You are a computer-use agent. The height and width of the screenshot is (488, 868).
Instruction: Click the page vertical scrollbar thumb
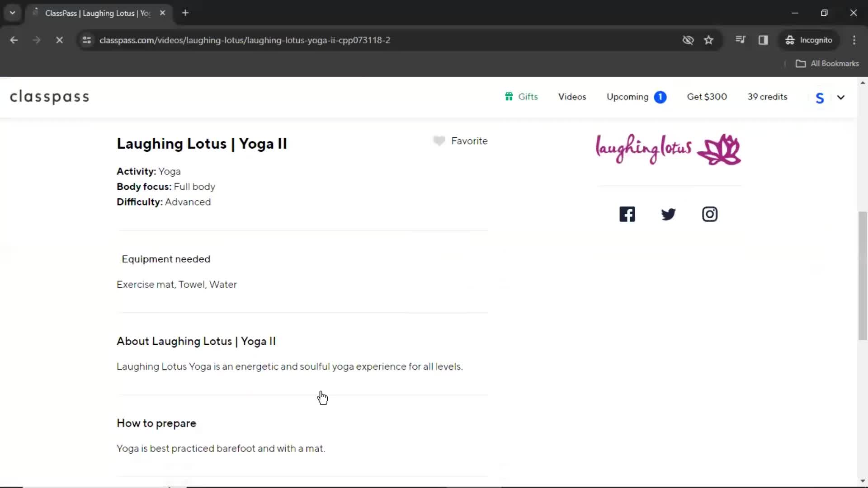863,276
